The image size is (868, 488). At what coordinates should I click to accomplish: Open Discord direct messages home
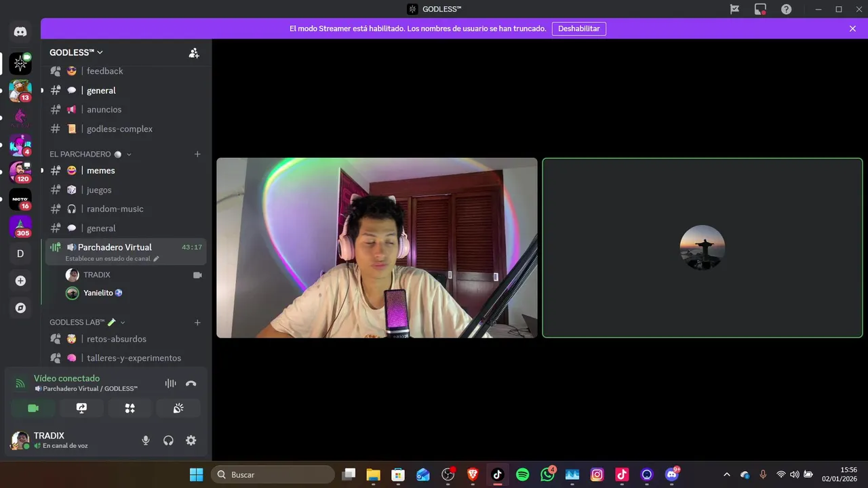[20, 32]
